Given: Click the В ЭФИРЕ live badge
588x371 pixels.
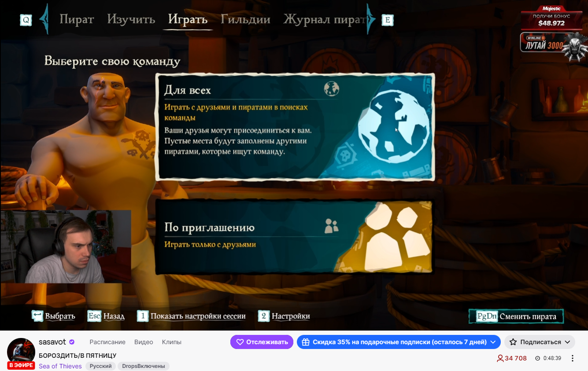Looking at the screenshot, I should [21, 365].
